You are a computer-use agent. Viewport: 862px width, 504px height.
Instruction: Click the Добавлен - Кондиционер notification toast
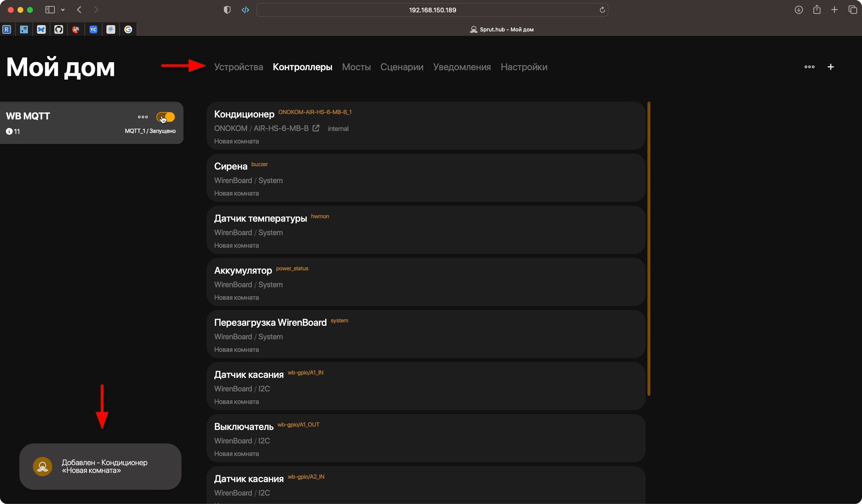click(100, 466)
